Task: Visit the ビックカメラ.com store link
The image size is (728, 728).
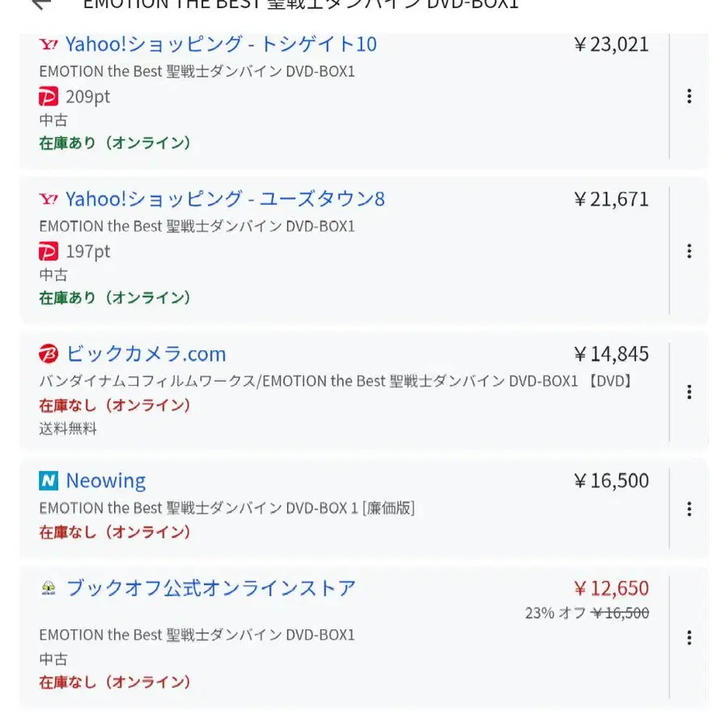Action: tap(146, 354)
